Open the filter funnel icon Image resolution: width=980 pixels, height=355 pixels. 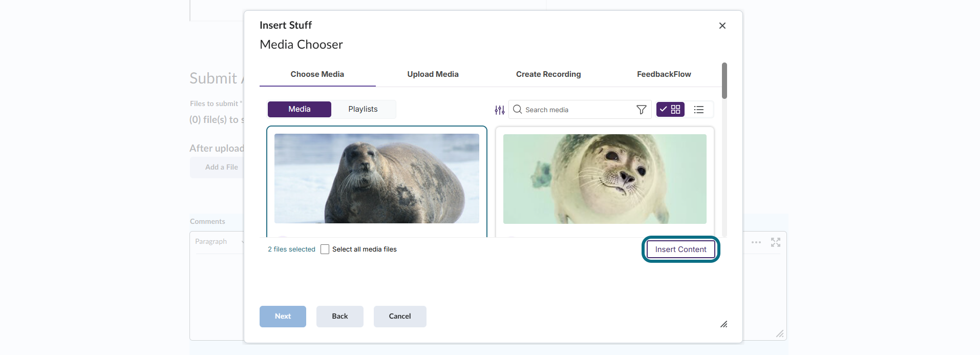click(x=641, y=110)
